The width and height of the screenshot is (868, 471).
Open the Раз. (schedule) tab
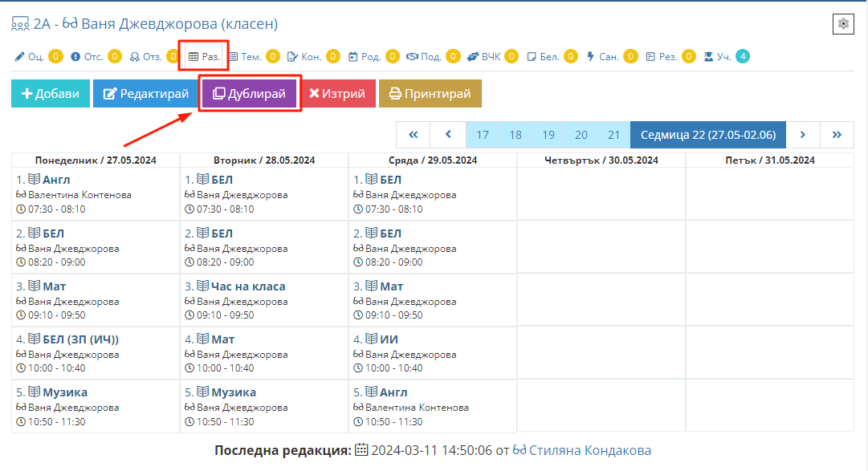click(204, 56)
